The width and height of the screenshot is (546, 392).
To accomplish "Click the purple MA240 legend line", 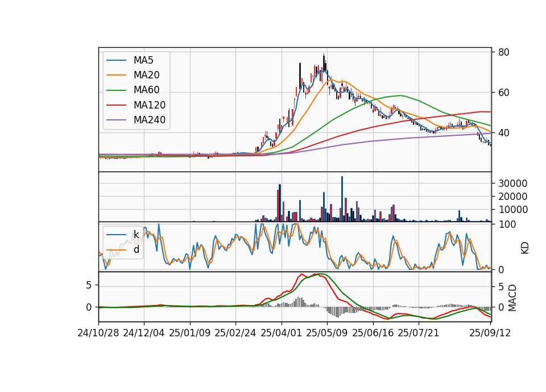I will click(x=116, y=120).
